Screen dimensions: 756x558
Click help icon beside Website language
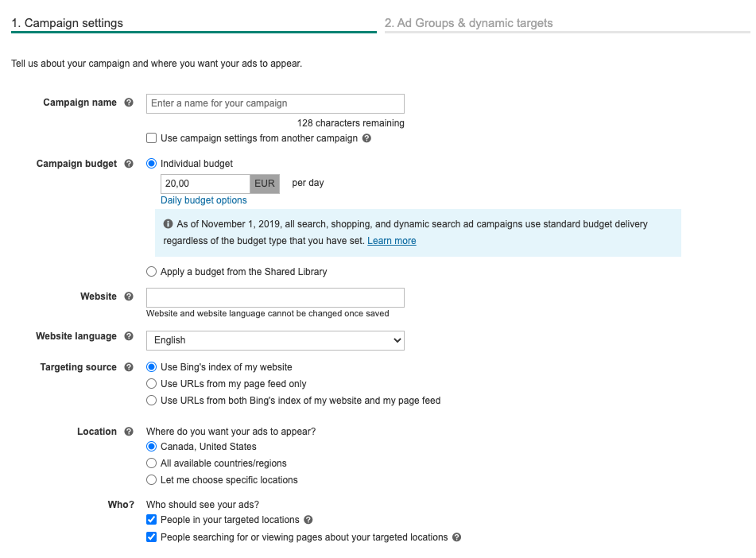(129, 336)
